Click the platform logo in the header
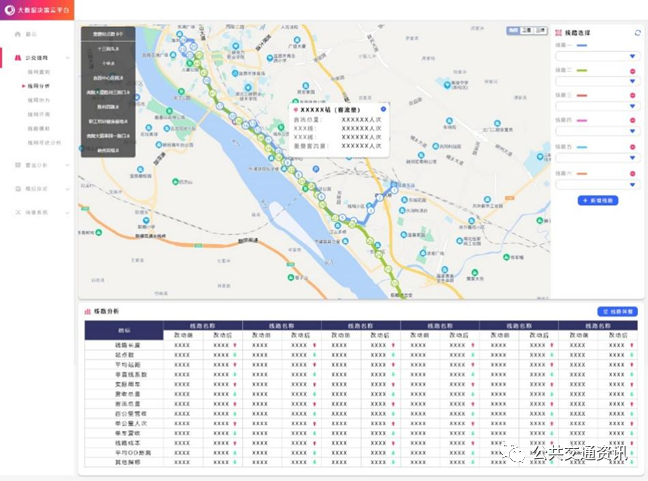 8,8
